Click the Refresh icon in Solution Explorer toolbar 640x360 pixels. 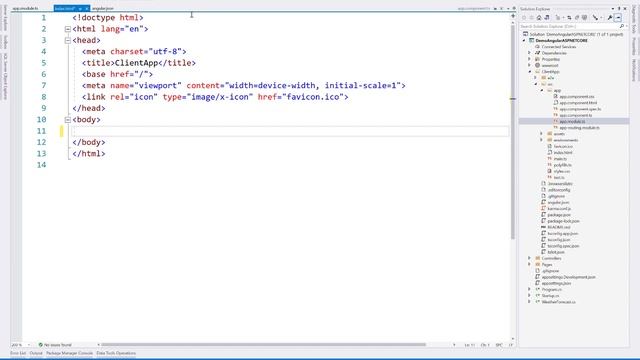pyautogui.click(x=577, y=18)
